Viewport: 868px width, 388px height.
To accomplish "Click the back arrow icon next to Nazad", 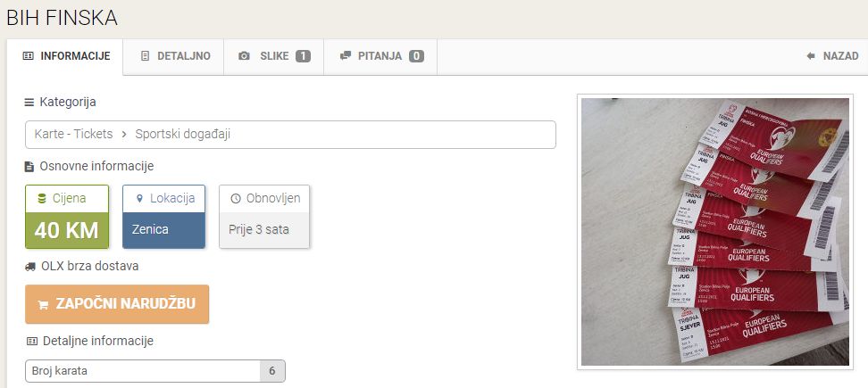I will [811, 56].
